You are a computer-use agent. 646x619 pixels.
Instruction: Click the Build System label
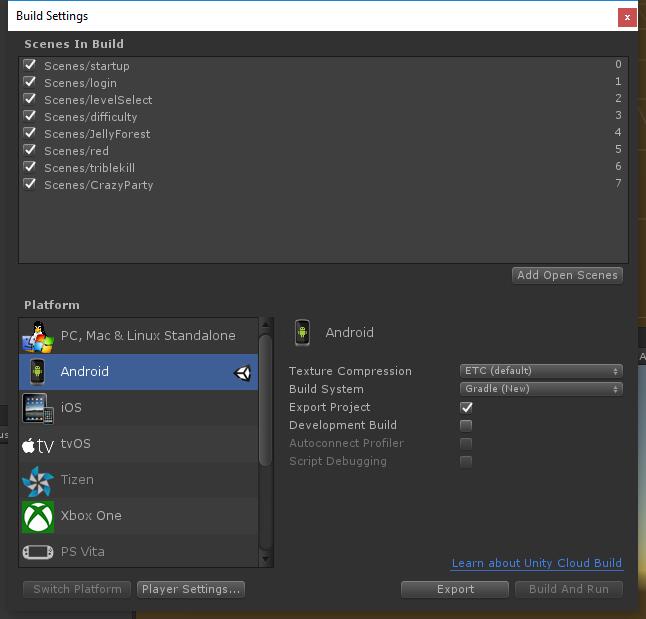click(326, 389)
